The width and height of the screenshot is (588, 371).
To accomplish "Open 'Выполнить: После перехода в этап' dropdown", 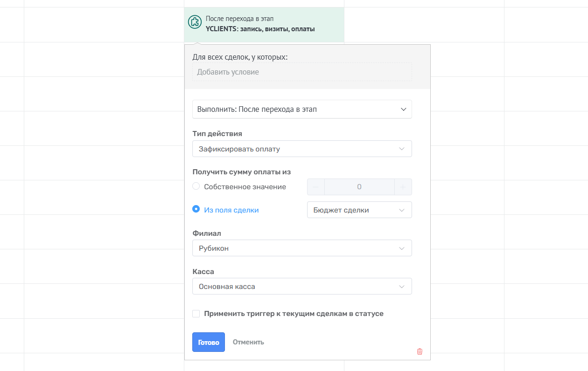I will point(302,109).
